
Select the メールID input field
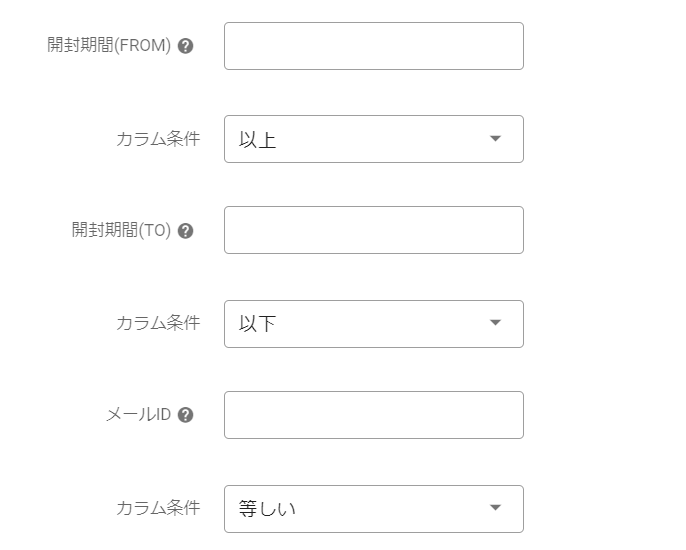pos(373,415)
